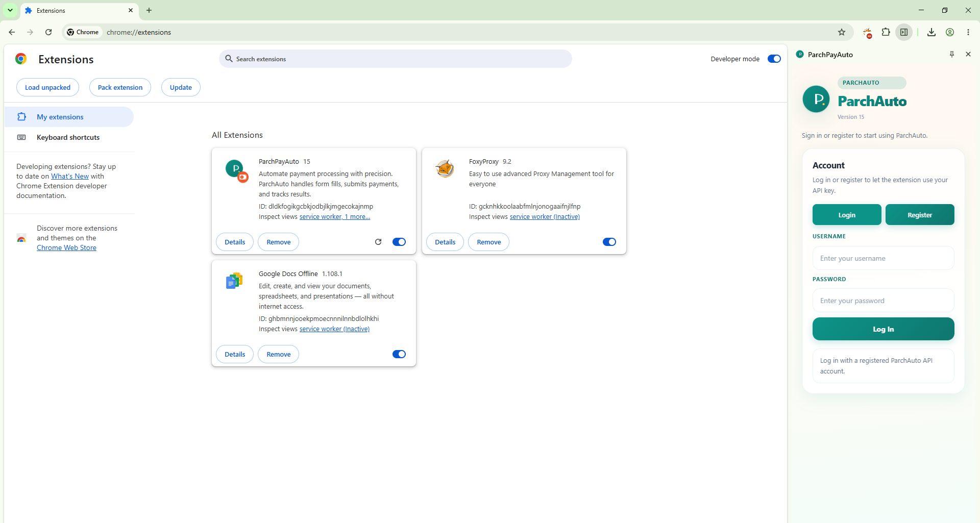Focus the Search extensions field
Viewport: 980px width, 523px height.
396,59
